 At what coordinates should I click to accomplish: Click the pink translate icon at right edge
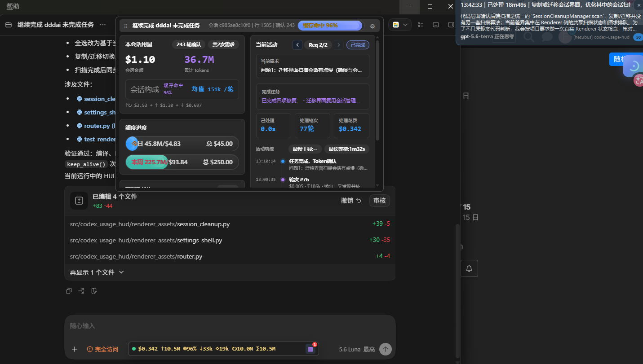[x=639, y=80]
